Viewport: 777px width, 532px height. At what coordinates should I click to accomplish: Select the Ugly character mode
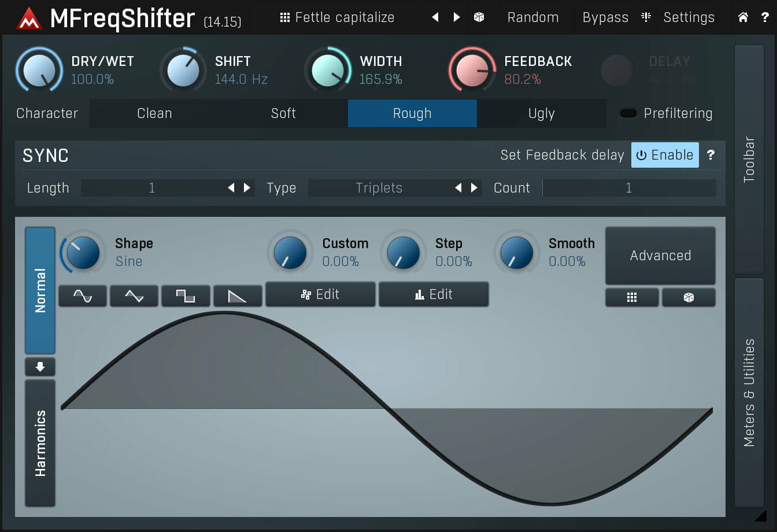(542, 113)
